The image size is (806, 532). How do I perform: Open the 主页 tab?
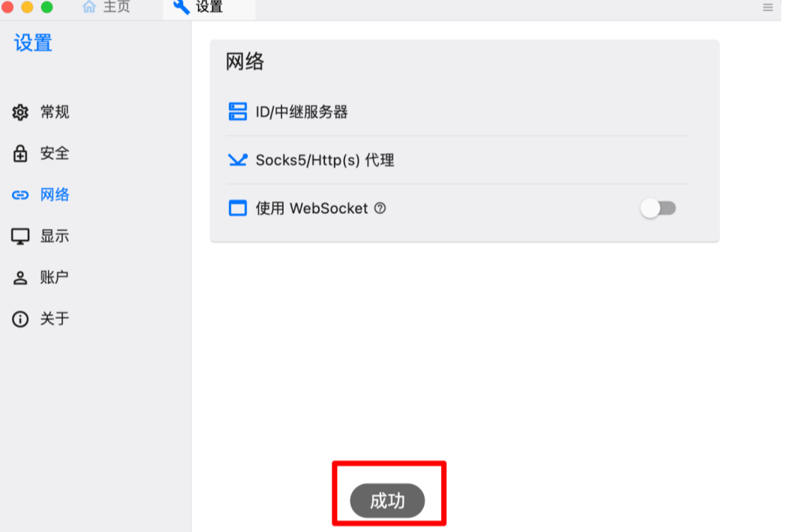click(106, 8)
